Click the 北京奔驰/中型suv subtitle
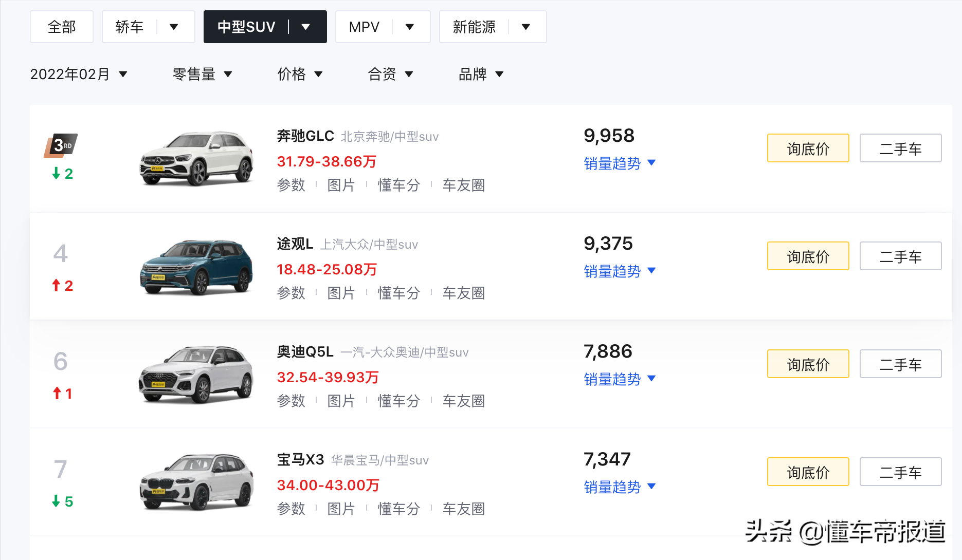This screenshot has width=962, height=560. pyautogui.click(x=390, y=137)
